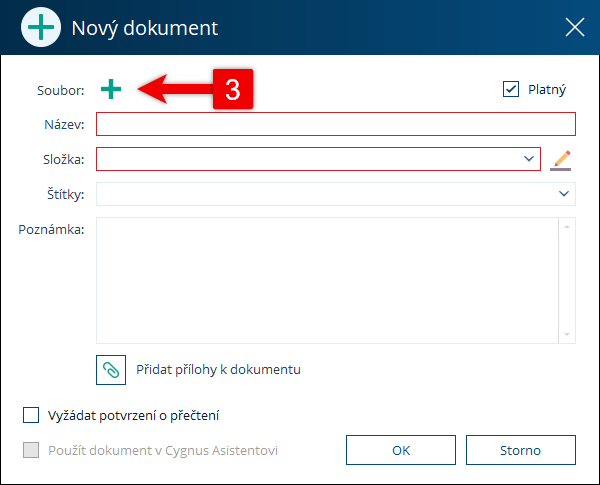Enable Vyžádat potvrzení o přečtení checkbox
600x485 pixels.
[31, 415]
